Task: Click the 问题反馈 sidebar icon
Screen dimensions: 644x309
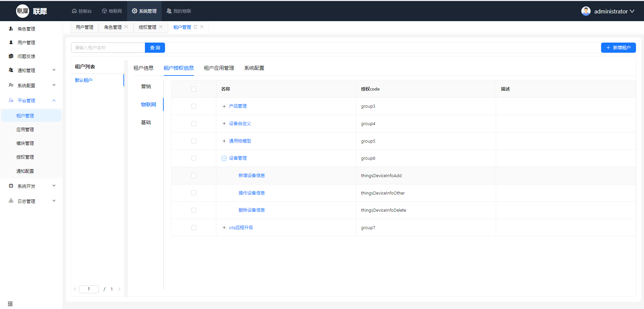Action: (11, 56)
